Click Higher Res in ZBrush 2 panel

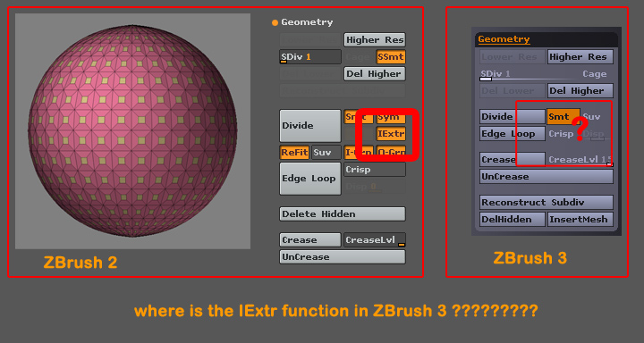[x=374, y=40]
